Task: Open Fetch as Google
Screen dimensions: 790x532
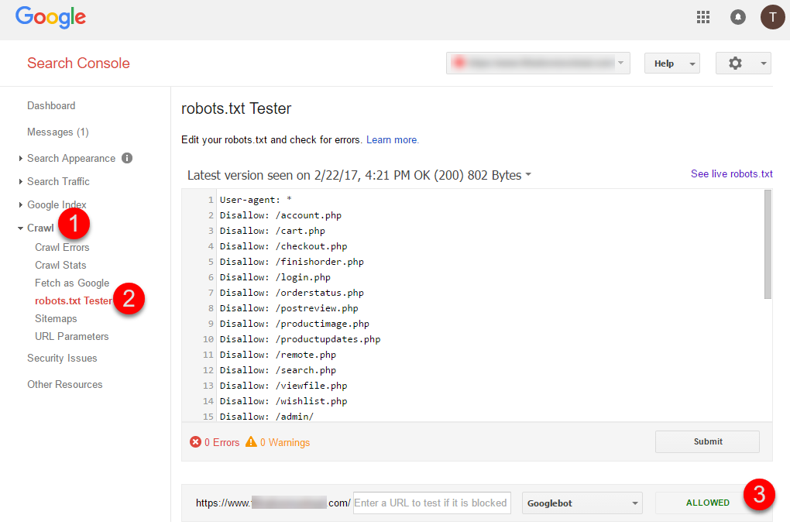Action: click(x=72, y=283)
